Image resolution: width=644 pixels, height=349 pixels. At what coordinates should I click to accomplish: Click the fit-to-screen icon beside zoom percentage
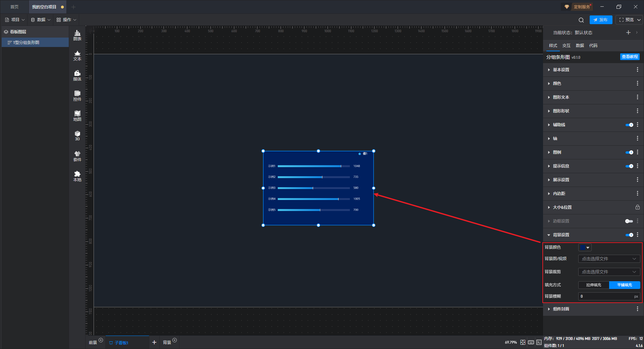[x=523, y=342]
